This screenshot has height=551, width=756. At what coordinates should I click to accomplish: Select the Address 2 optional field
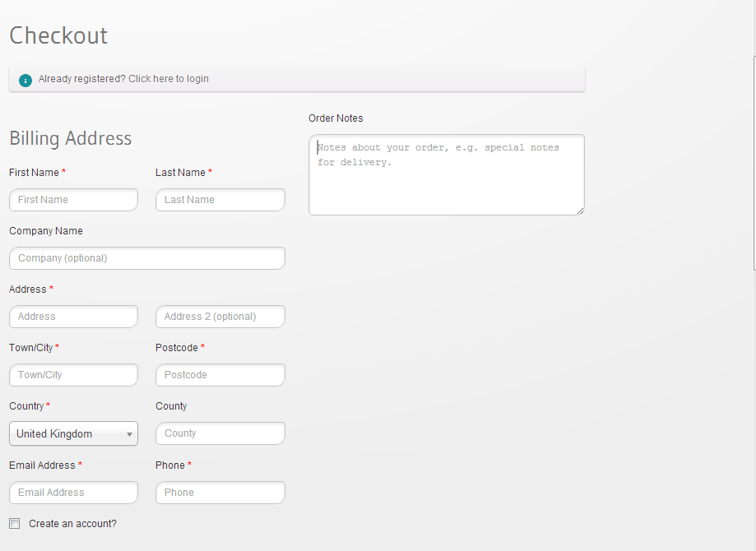click(x=220, y=317)
